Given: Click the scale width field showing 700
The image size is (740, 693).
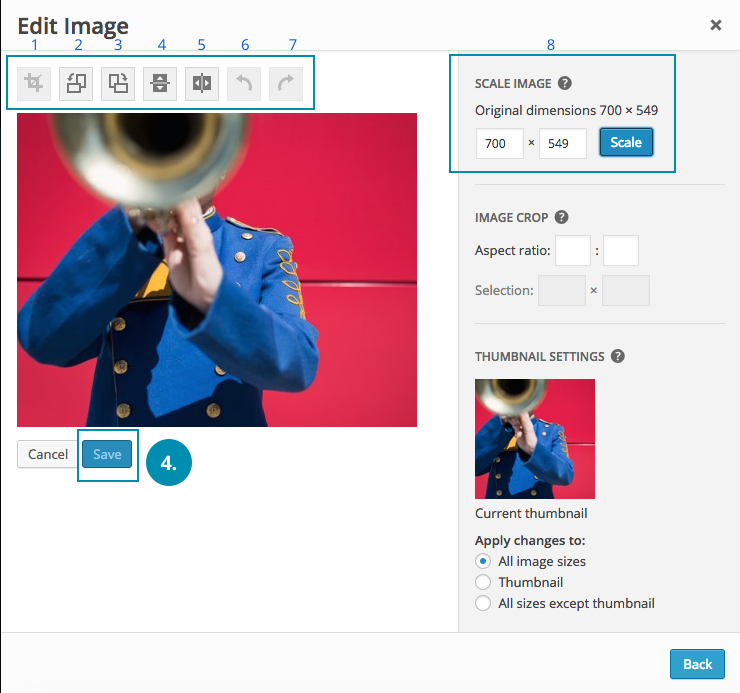Looking at the screenshot, I should click(x=499, y=143).
